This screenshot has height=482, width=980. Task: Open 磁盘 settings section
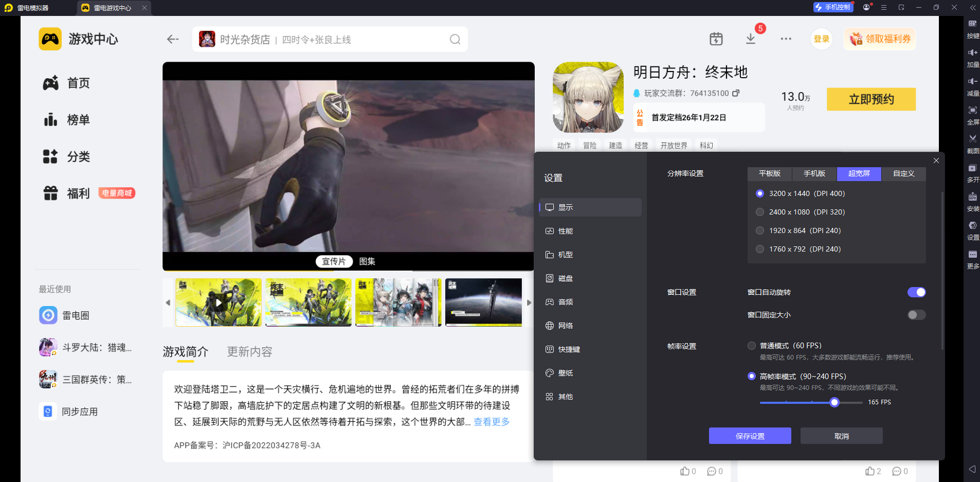[x=590, y=278]
